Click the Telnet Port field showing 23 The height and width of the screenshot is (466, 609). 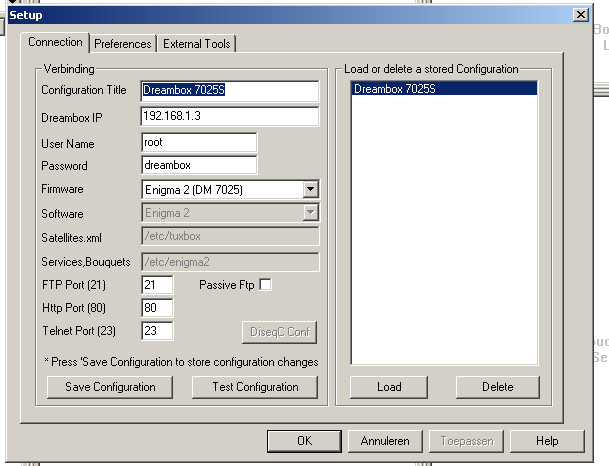[157, 331]
